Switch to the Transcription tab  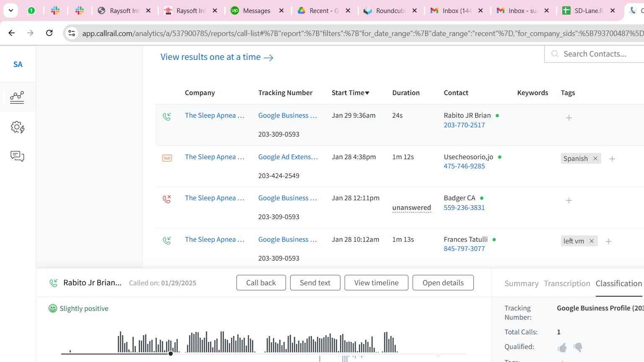pyautogui.click(x=567, y=284)
